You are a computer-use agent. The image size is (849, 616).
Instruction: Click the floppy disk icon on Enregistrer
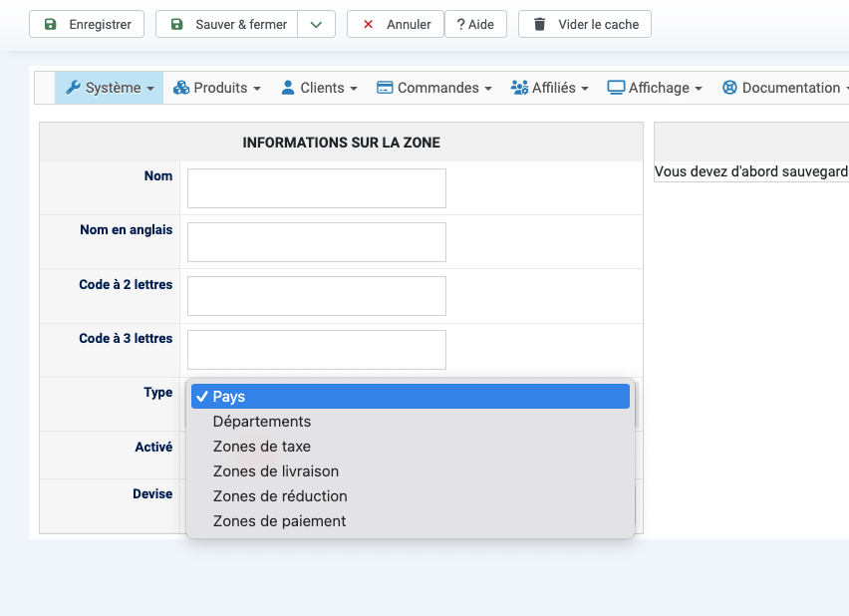(51, 24)
